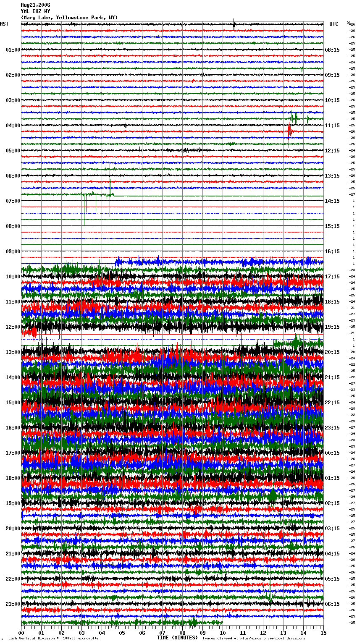This screenshot has width=357, height=644.
Task: Click the 04:15 UTC time label
Action: pyautogui.click(x=332, y=554)
